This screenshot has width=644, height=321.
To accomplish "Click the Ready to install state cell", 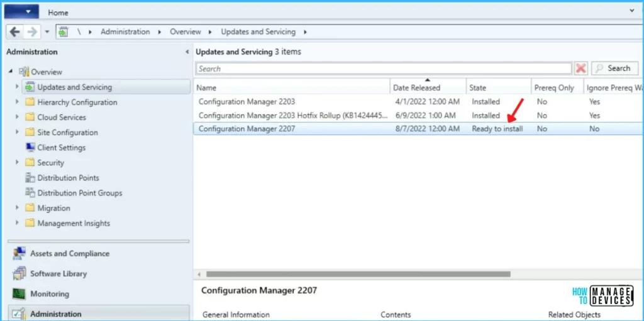I will pos(497,129).
